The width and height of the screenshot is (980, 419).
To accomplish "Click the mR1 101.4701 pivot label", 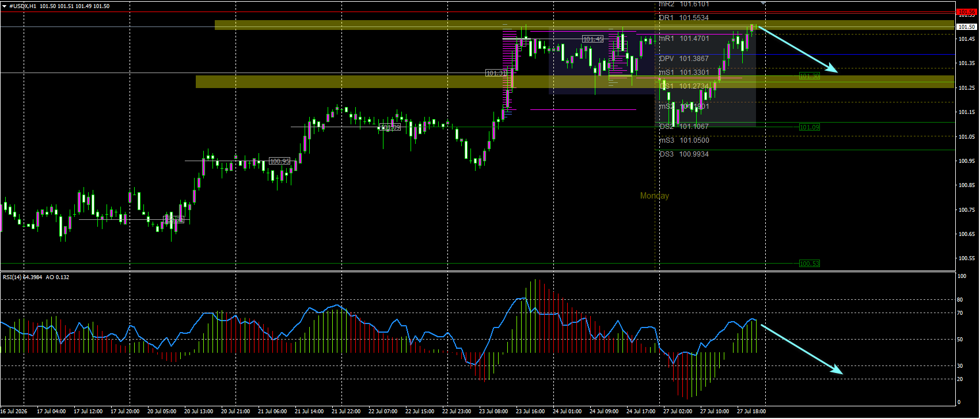I will (x=684, y=39).
